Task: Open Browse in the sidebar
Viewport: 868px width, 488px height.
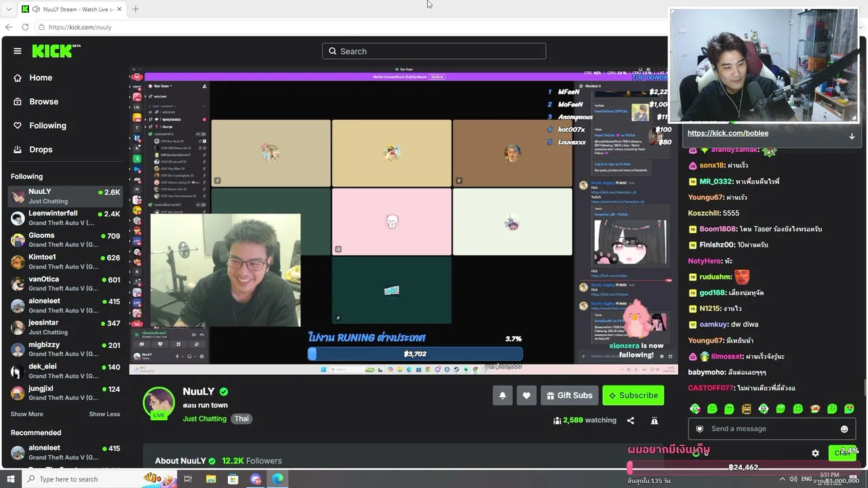Action: pyautogui.click(x=43, y=102)
